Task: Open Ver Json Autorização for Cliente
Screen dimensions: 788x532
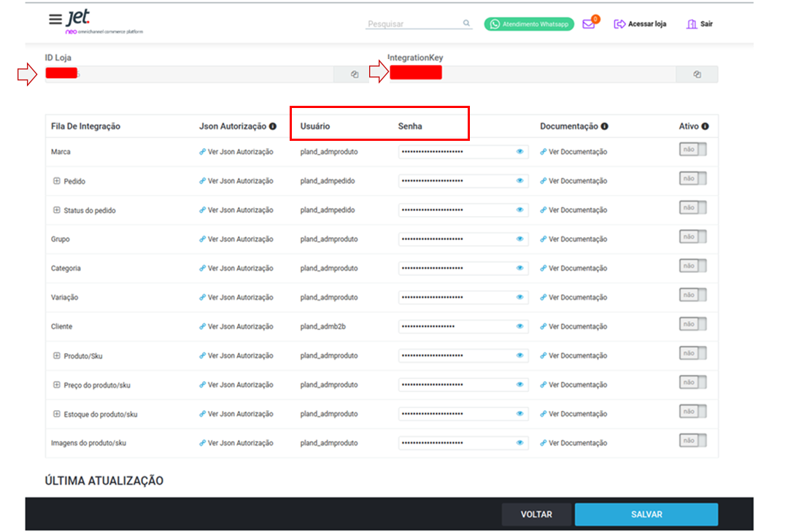Action: click(x=236, y=326)
